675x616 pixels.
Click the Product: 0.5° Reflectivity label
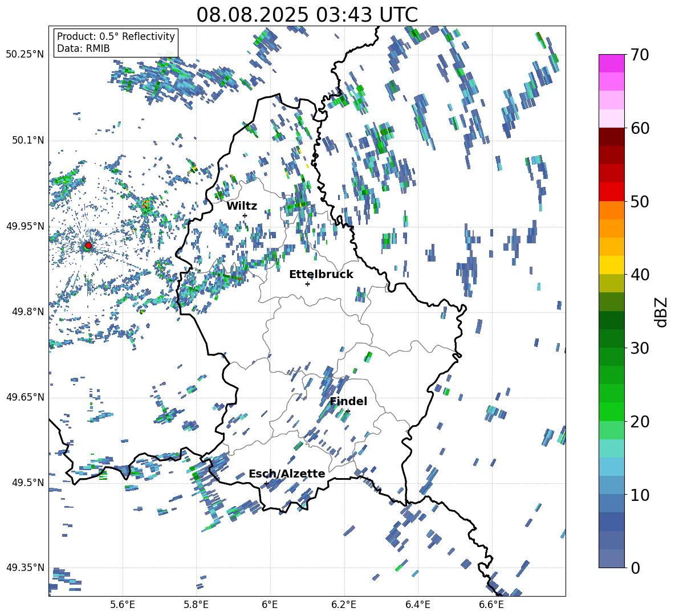(x=116, y=36)
